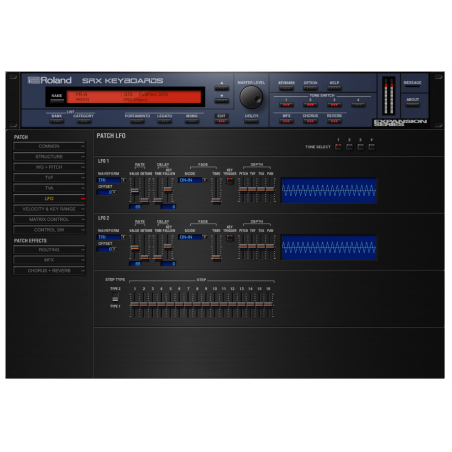Viewport: 452px width, 452px height.
Task: Select tone 4 in Tone Select
Action: tap(371, 147)
